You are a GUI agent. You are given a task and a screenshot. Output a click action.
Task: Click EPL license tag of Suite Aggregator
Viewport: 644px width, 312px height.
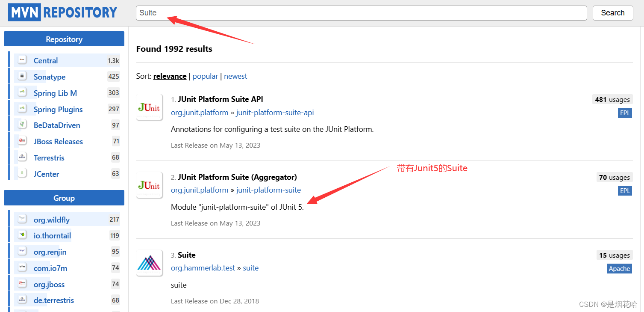coord(625,191)
